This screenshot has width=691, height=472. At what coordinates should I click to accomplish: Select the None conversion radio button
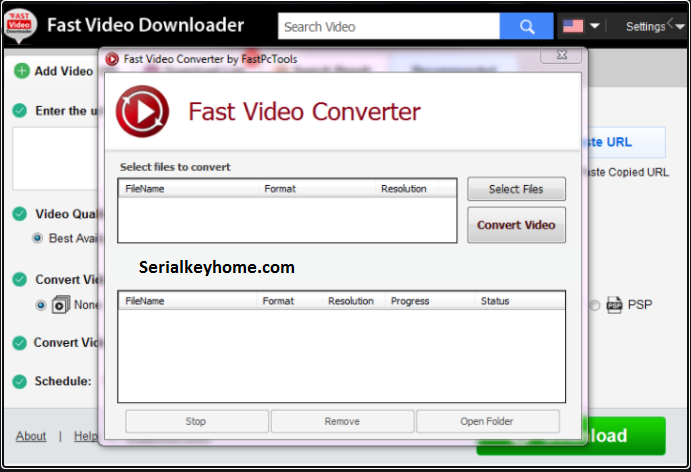point(41,305)
